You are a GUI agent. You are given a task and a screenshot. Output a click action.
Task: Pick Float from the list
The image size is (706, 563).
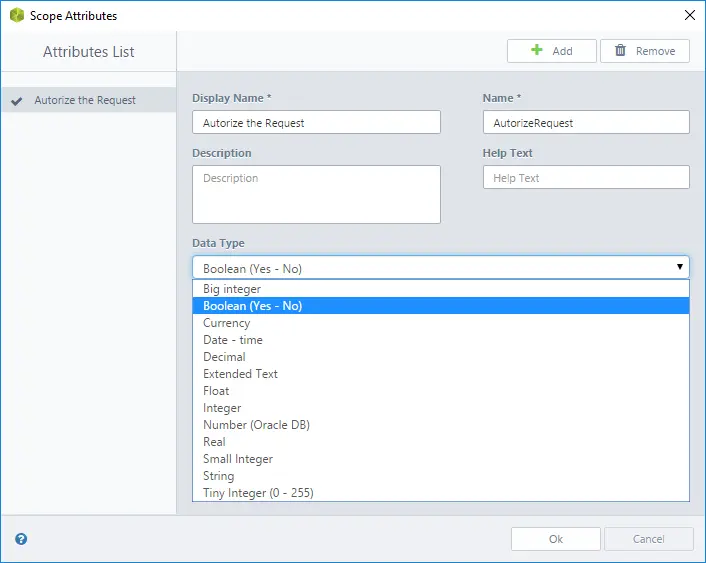pyautogui.click(x=441, y=391)
